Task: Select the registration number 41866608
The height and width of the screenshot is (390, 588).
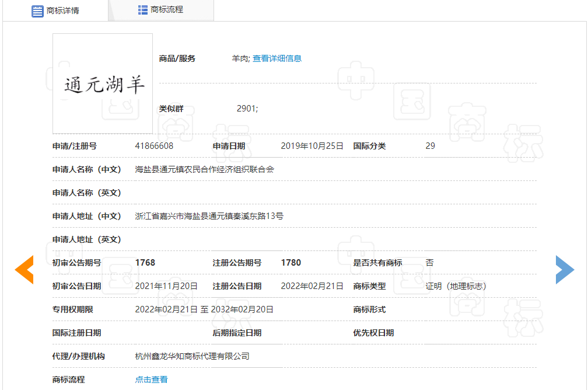Action: click(154, 146)
